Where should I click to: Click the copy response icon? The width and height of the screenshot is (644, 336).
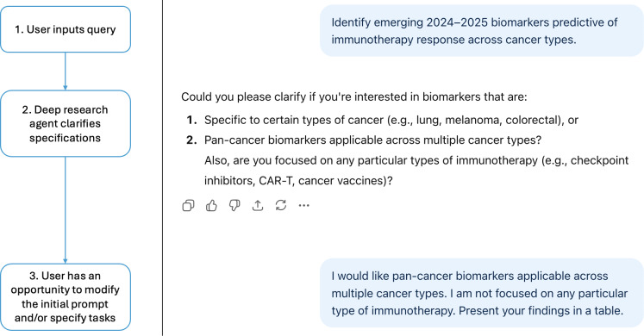click(x=188, y=205)
